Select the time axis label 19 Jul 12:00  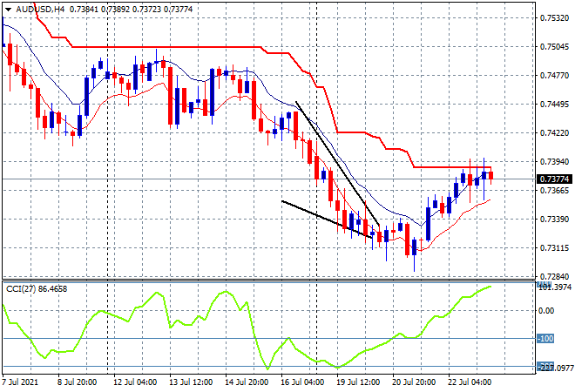click(358, 382)
